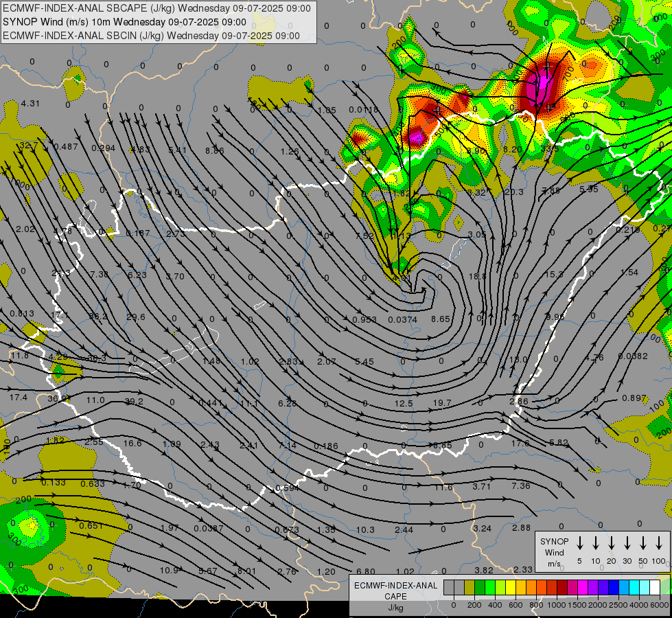
Task: Click the map value 0.186
Action: coord(326,446)
